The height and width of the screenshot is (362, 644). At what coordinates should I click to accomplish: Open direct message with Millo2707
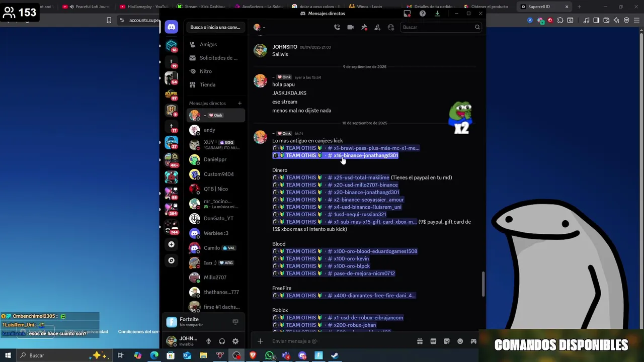click(215, 278)
